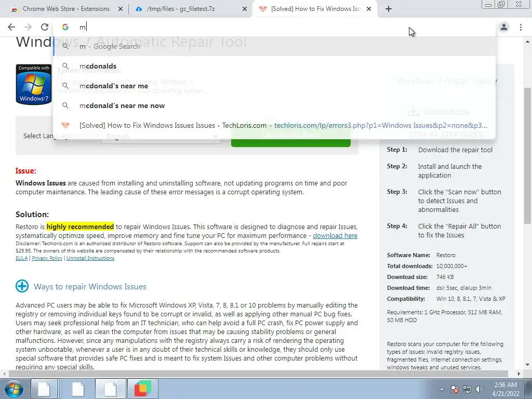
Task: Click 'Install and launch the application' text
Action: pos(449,171)
